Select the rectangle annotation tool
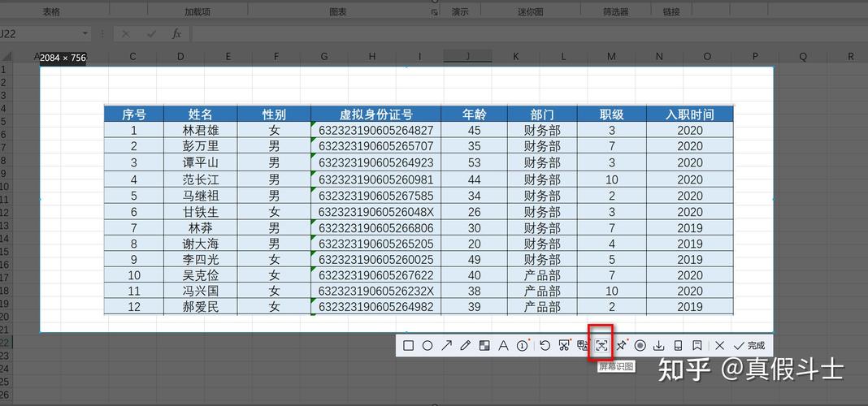 pos(409,346)
